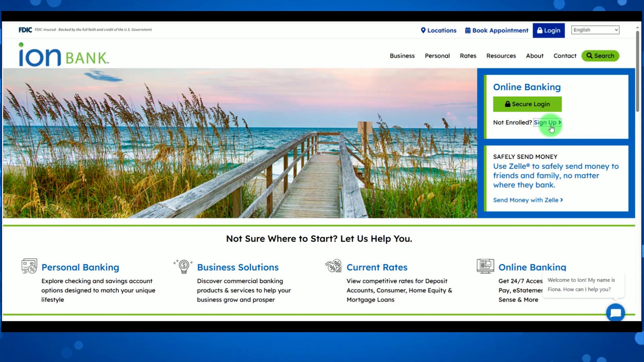644x362 pixels.
Task: Click the page vertical scrollbar
Action: point(638,71)
